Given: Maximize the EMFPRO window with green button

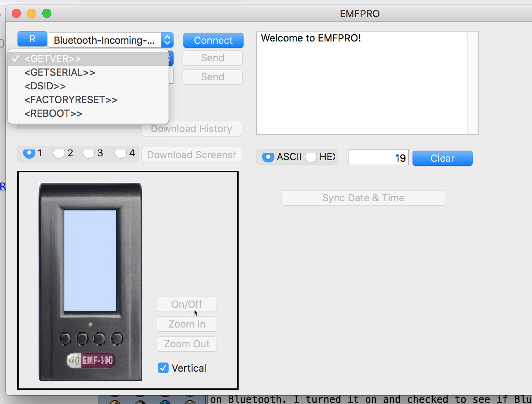Looking at the screenshot, I should tap(47, 14).
